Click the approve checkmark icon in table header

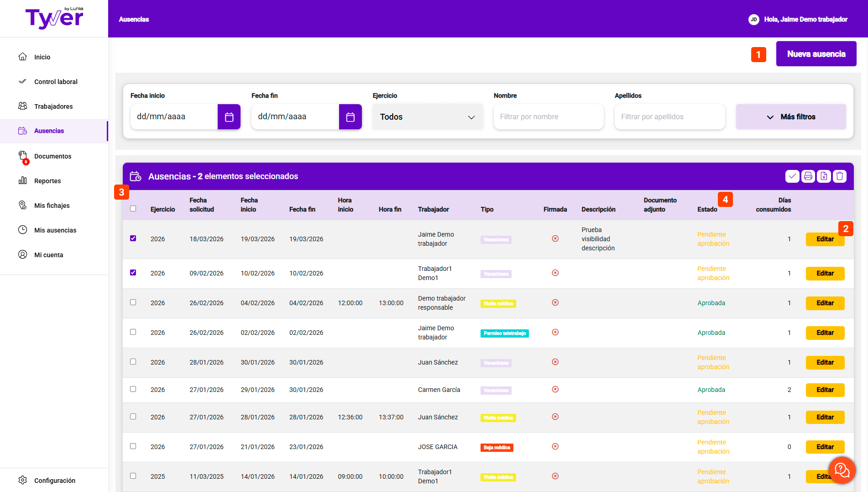click(792, 176)
